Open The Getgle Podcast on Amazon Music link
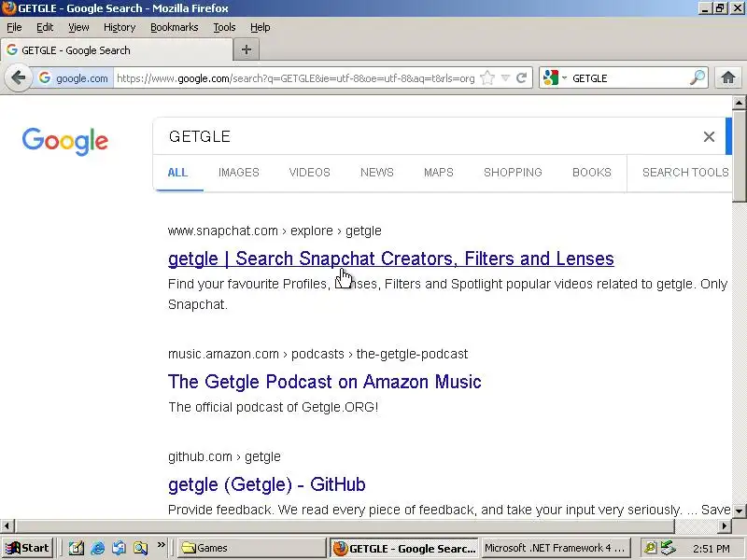This screenshot has width=747, height=560. 325,382
